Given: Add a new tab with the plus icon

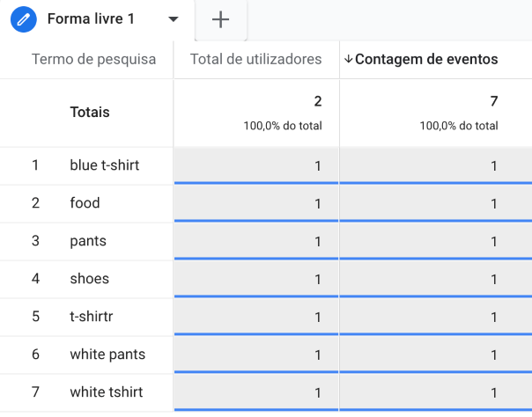Looking at the screenshot, I should click(x=221, y=19).
